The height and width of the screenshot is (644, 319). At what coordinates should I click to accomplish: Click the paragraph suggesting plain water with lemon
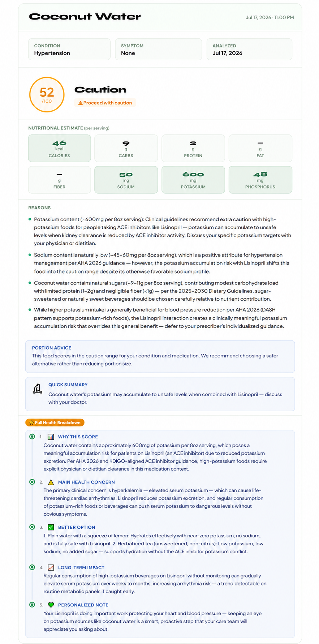[x=153, y=544]
